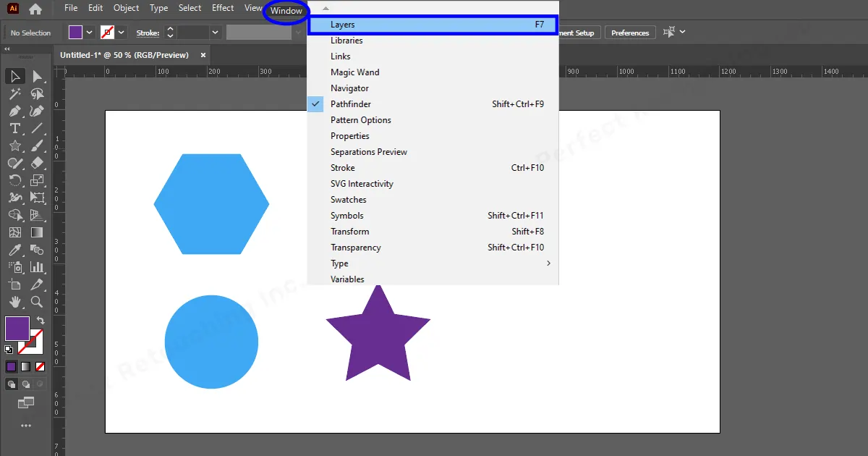The image size is (868, 456).
Task: Close the Untitled-1 document tab
Action: [203, 55]
